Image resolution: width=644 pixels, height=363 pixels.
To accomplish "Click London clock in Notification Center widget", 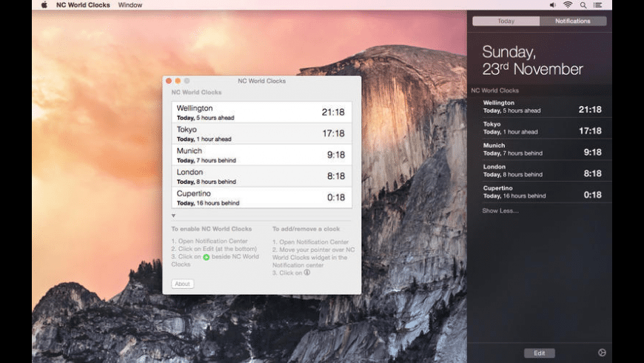I will (541, 171).
